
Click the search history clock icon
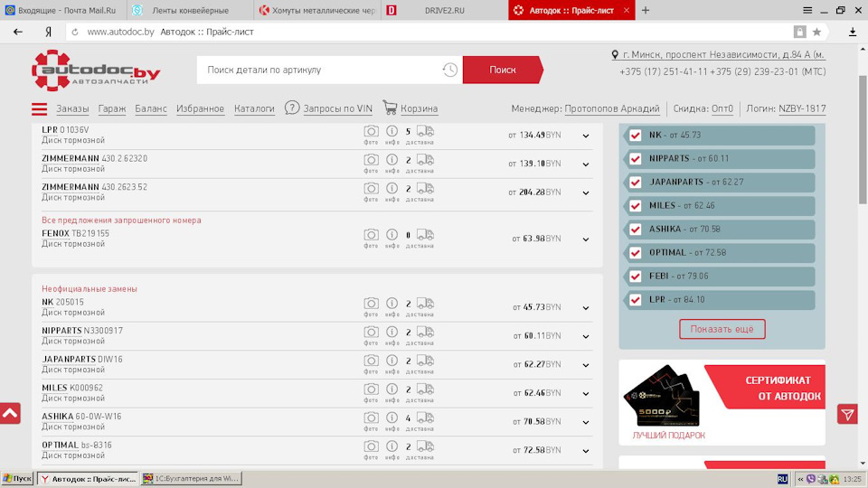coord(449,70)
